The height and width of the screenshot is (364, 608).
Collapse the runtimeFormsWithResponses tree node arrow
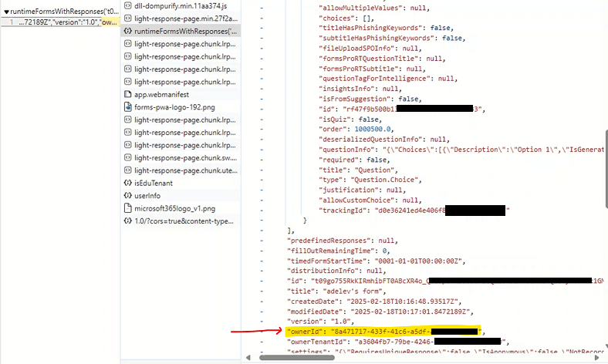pos(6,12)
